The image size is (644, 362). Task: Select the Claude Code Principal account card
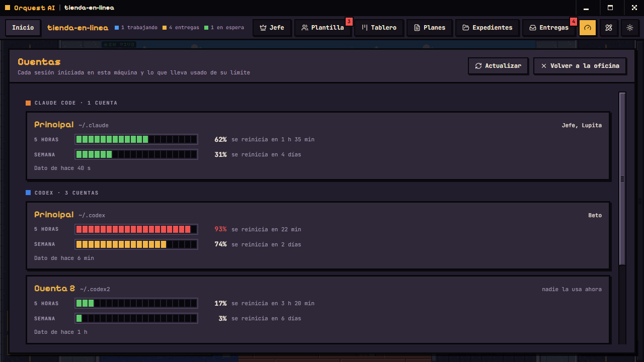[x=318, y=146]
